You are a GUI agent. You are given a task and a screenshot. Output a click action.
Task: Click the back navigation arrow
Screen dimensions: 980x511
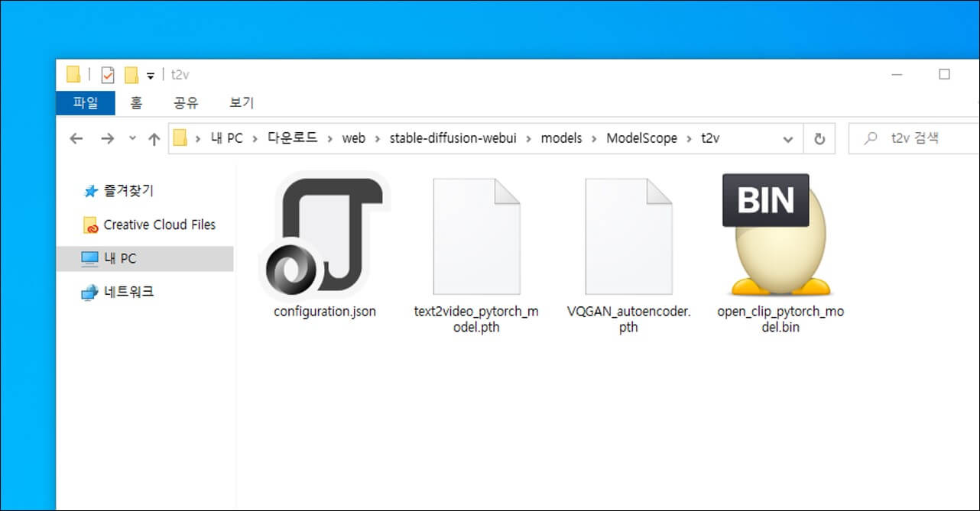(76, 138)
